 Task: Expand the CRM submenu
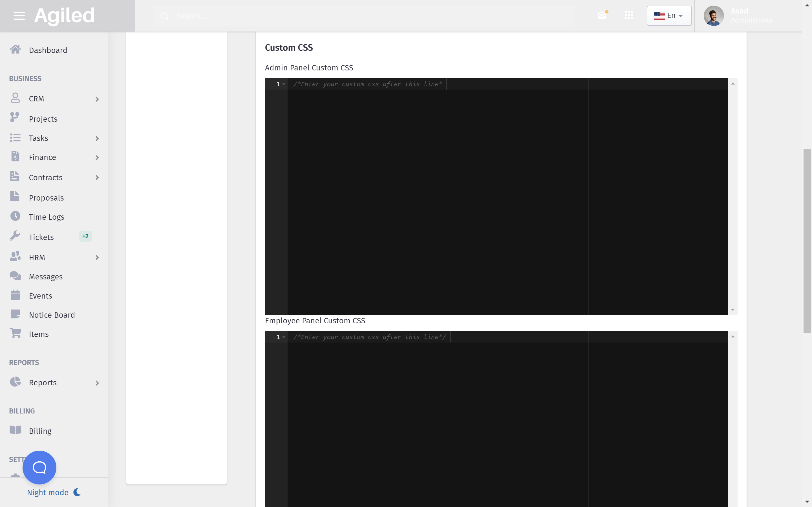click(x=97, y=99)
